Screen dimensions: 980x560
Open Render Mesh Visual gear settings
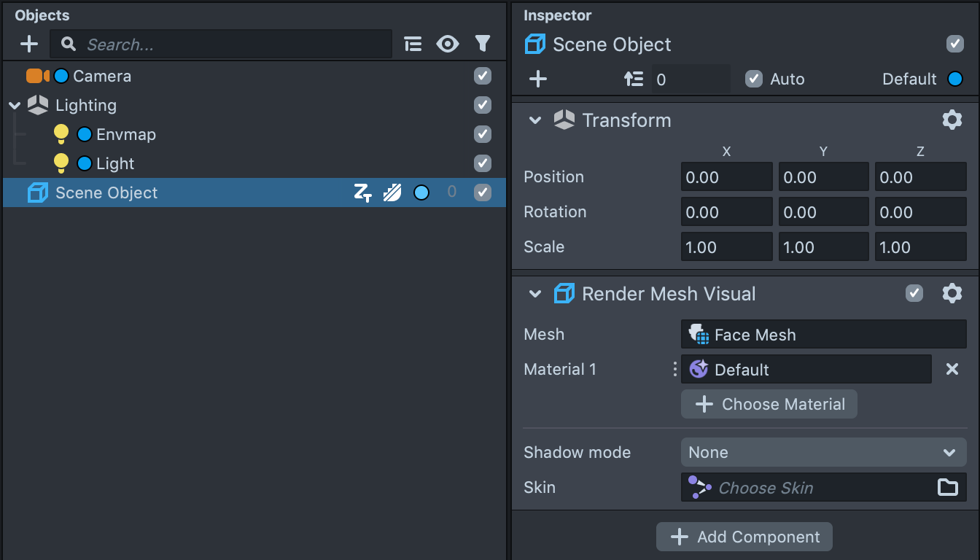coord(952,294)
